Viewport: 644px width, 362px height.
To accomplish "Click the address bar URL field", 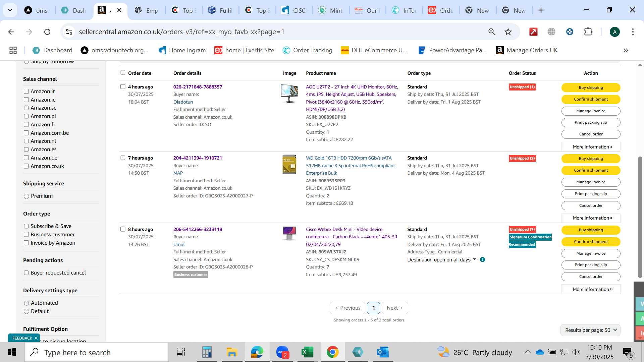I will [x=278, y=32].
